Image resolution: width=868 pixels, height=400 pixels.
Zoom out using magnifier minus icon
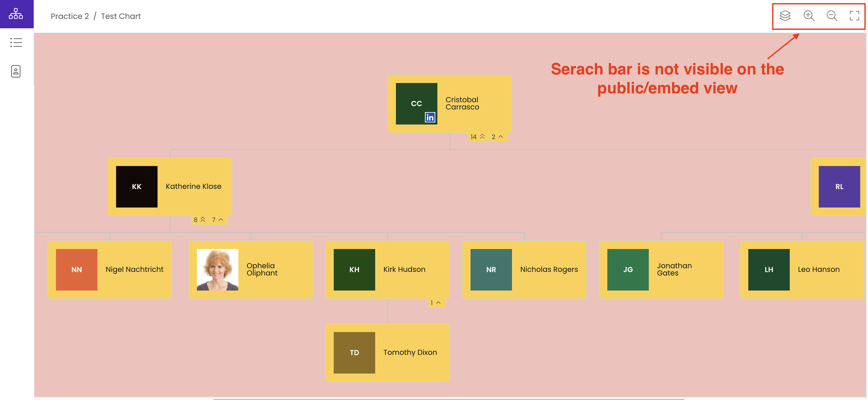(832, 16)
